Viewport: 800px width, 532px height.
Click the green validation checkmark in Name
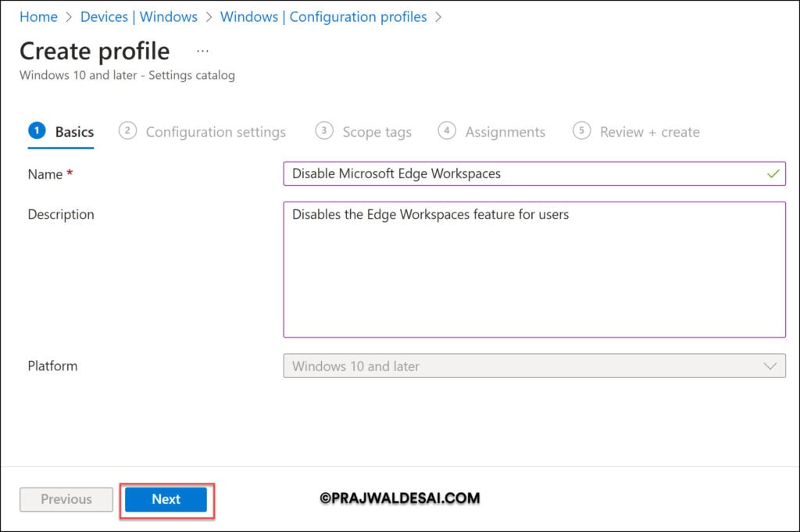(x=773, y=174)
